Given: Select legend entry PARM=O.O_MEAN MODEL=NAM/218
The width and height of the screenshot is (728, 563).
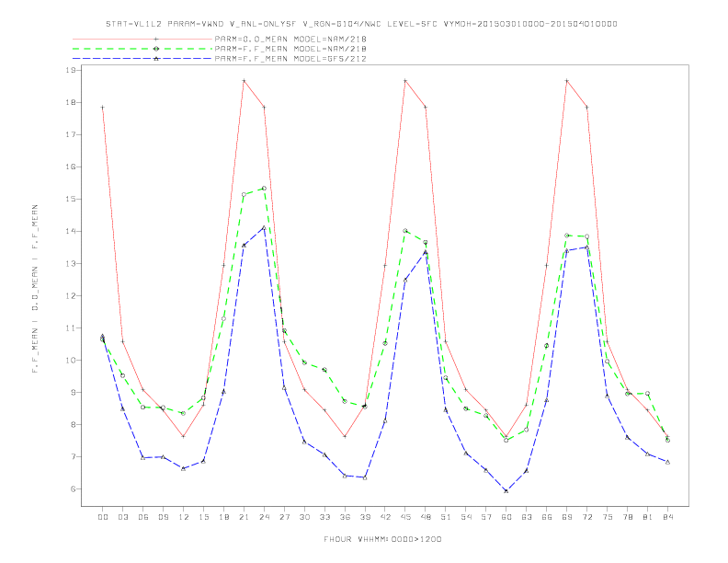Looking at the screenshot, I should coord(290,39).
